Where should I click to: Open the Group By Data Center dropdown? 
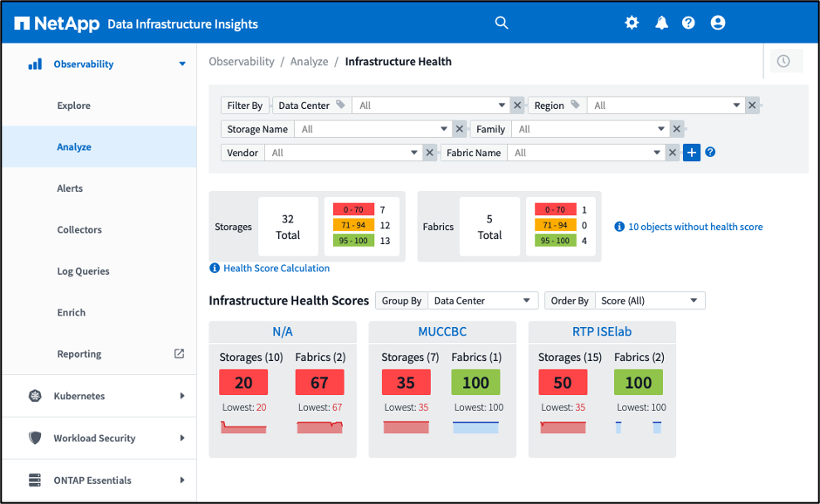tap(482, 301)
